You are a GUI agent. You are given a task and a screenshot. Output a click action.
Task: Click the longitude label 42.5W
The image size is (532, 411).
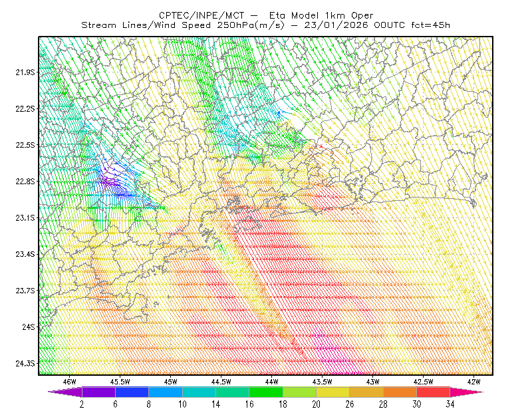(423, 382)
